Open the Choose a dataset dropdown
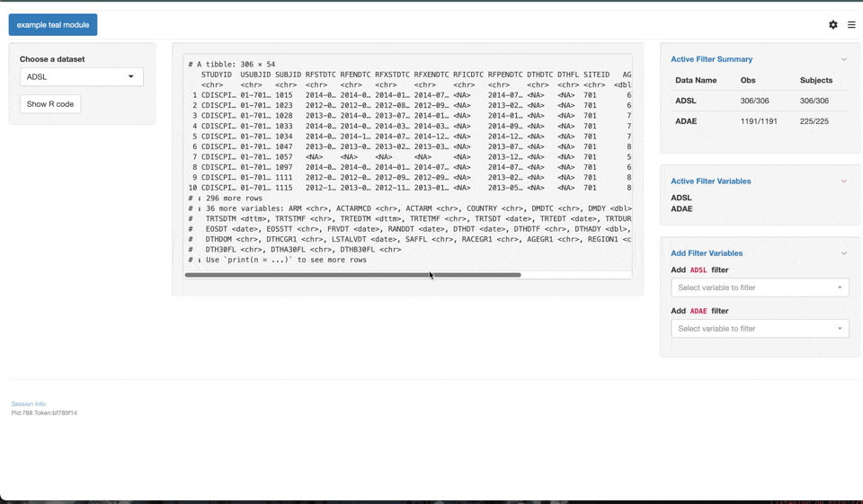Viewport: 863px width, 504px height. pyautogui.click(x=81, y=77)
